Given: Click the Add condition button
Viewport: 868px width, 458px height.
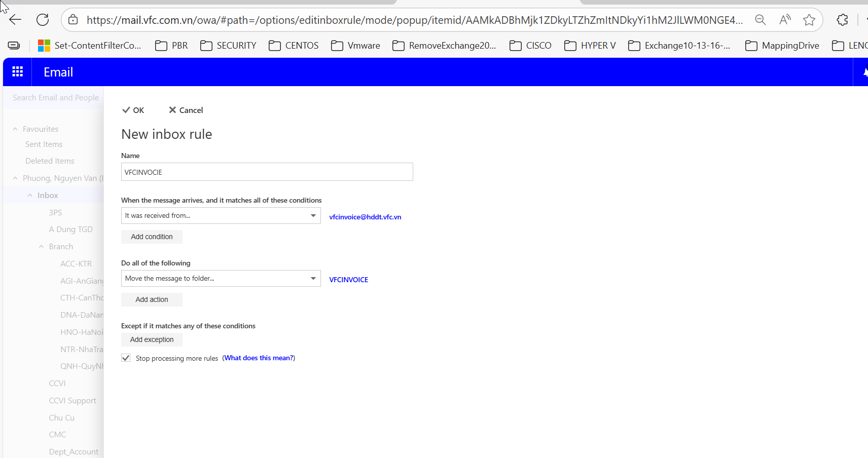Looking at the screenshot, I should (x=152, y=237).
